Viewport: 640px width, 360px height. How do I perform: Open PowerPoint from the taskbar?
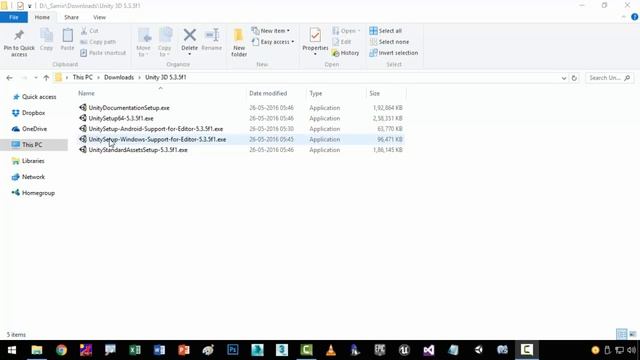click(184, 350)
